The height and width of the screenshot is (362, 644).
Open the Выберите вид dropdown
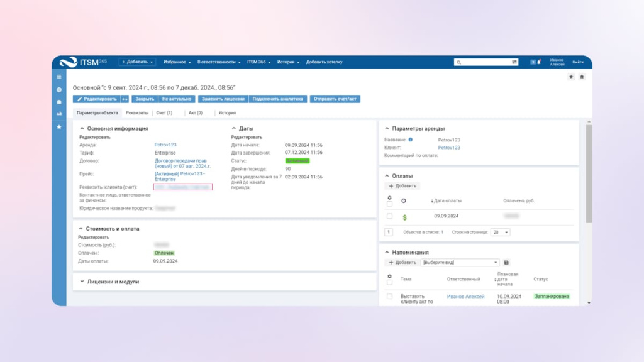460,262
